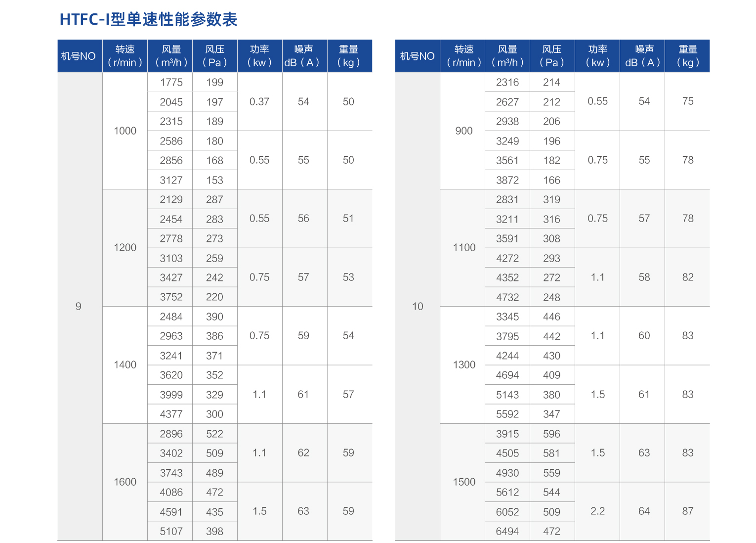This screenshot has width=756, height=543.
Task: Click the 噪声 dB(A) header in the right table
Action: pos(643,56)
